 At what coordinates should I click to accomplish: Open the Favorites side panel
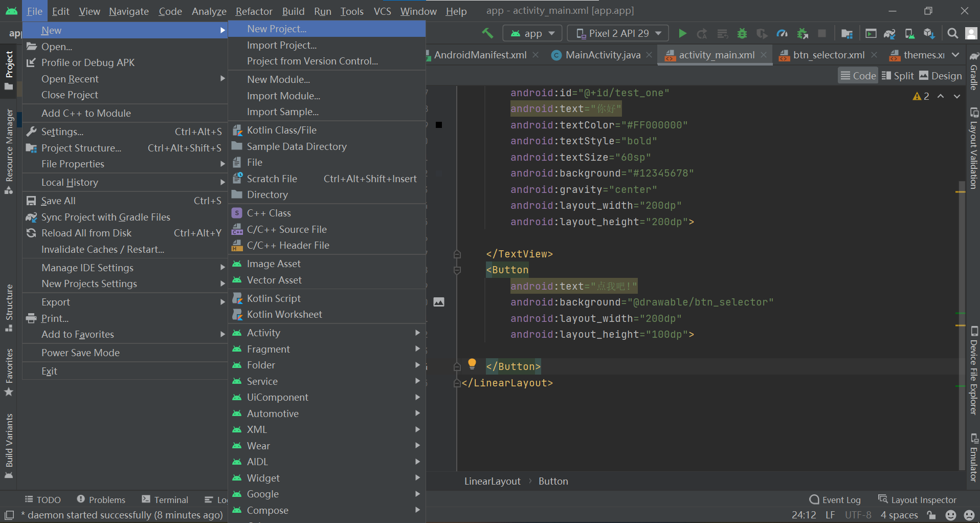pos(9,372)
